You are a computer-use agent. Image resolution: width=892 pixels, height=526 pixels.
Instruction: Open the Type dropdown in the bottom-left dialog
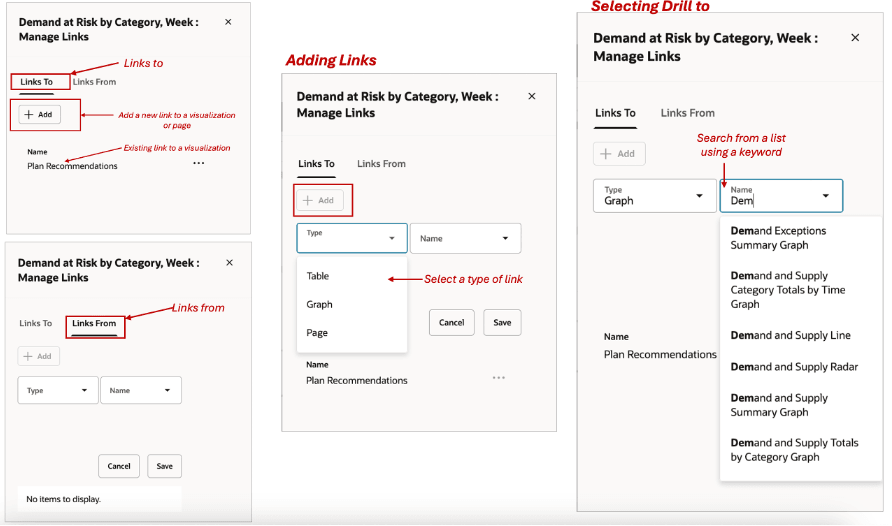pyautogui.click(x=57, y=390)
